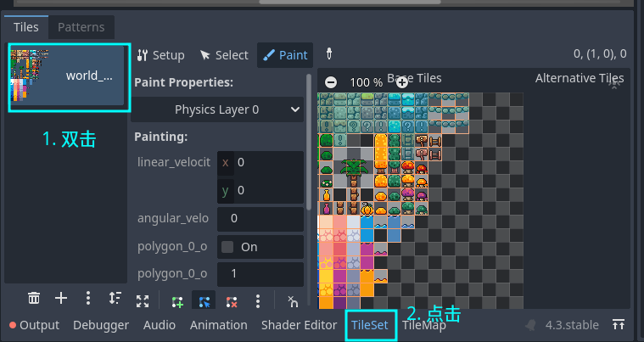
Task: Open the Output panel
Action: 34,325
